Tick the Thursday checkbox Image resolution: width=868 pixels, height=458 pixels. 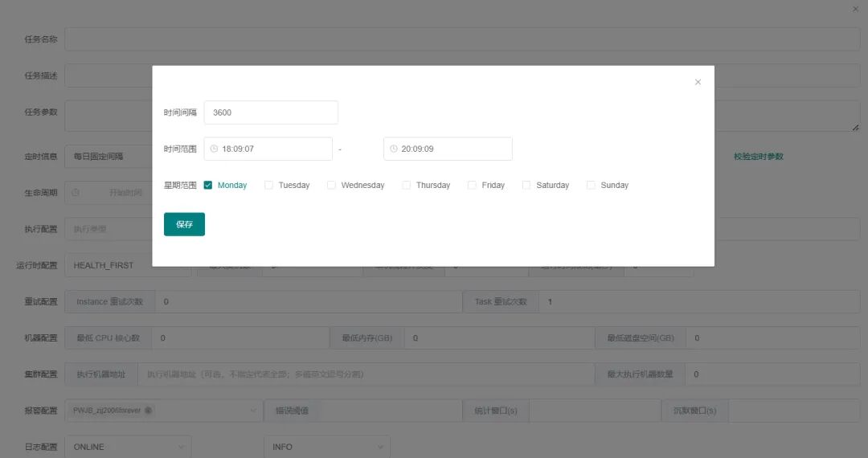point(407,186)
